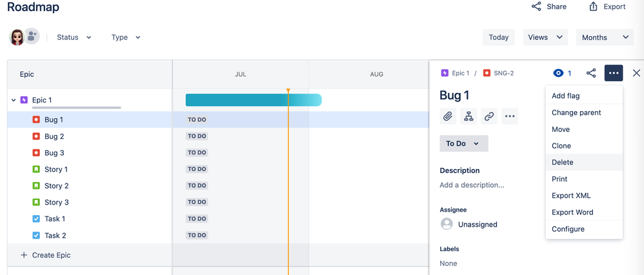Click the Create Epic label

[52, 255]
